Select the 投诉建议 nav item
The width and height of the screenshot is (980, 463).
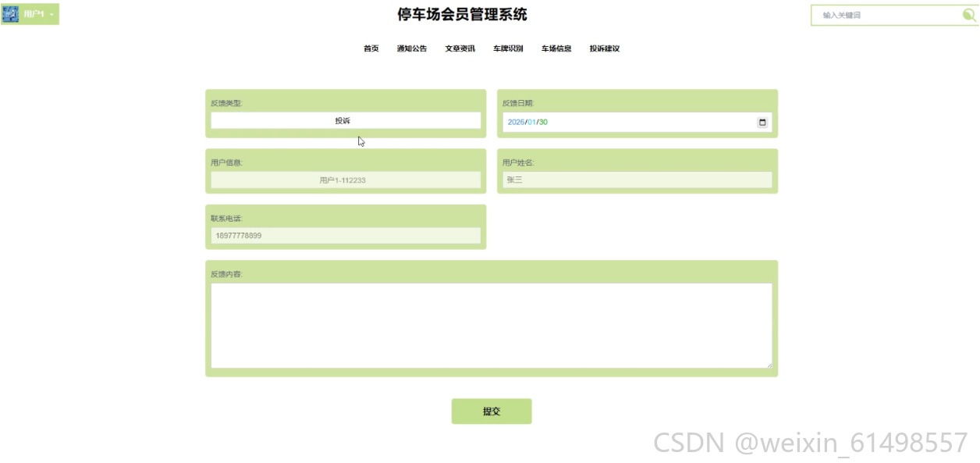coord(605,48)
